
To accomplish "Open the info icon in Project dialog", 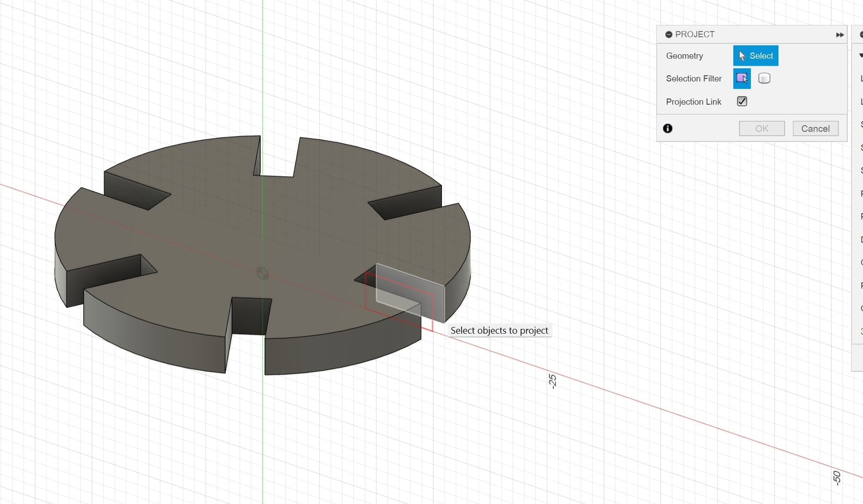I will click(668, 128).
